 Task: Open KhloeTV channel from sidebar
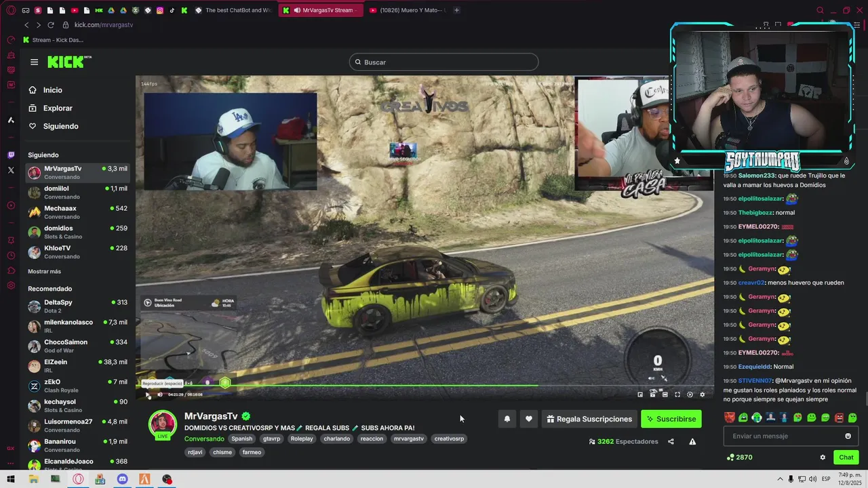pyautogui.click(x=77, y=251)
